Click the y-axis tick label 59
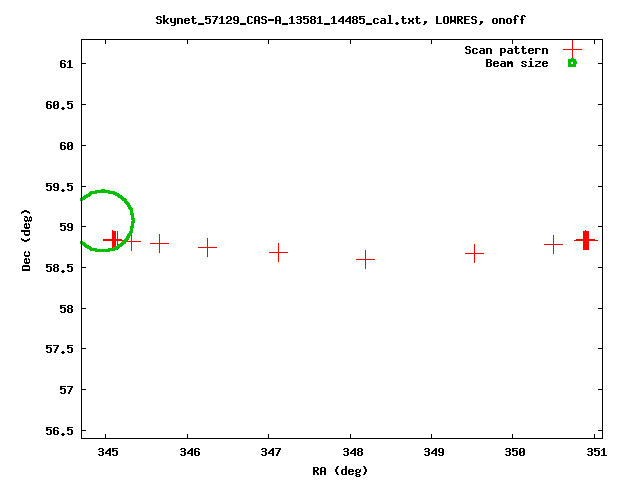The width and height of the screenshot is (640, 480). coord(66,227)
